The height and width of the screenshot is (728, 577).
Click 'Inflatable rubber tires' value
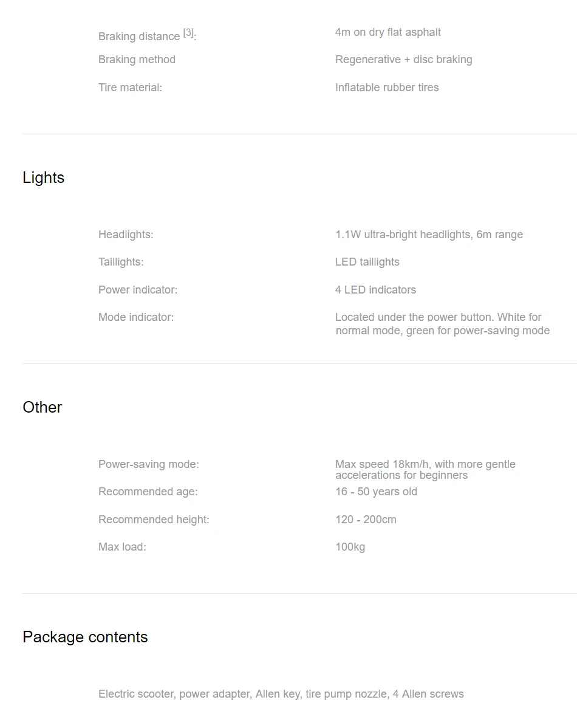coord(387,88)
